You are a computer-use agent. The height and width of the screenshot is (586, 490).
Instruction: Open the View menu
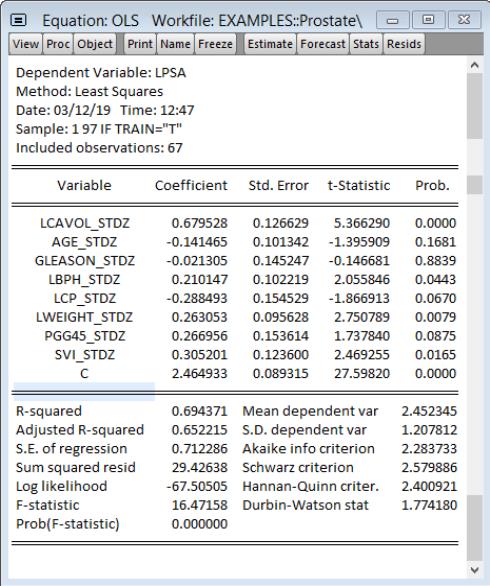pos(26,44)
